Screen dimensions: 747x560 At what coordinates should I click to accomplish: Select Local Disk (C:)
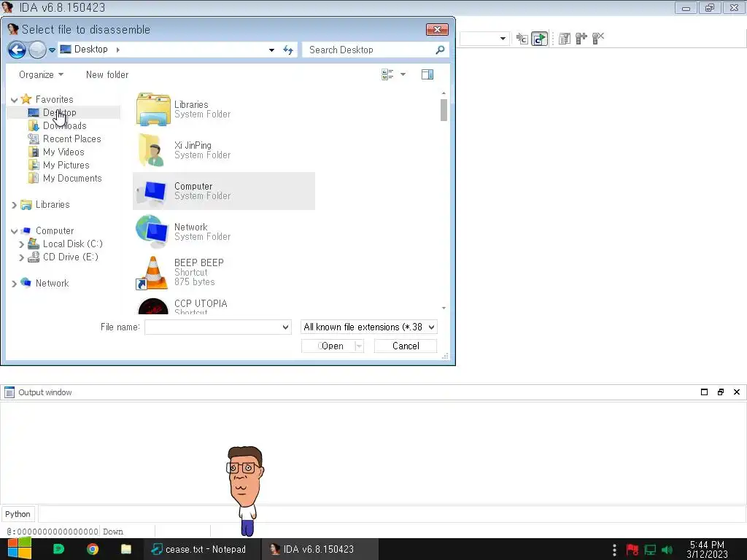pyautogui.click(x=72, y=244)
